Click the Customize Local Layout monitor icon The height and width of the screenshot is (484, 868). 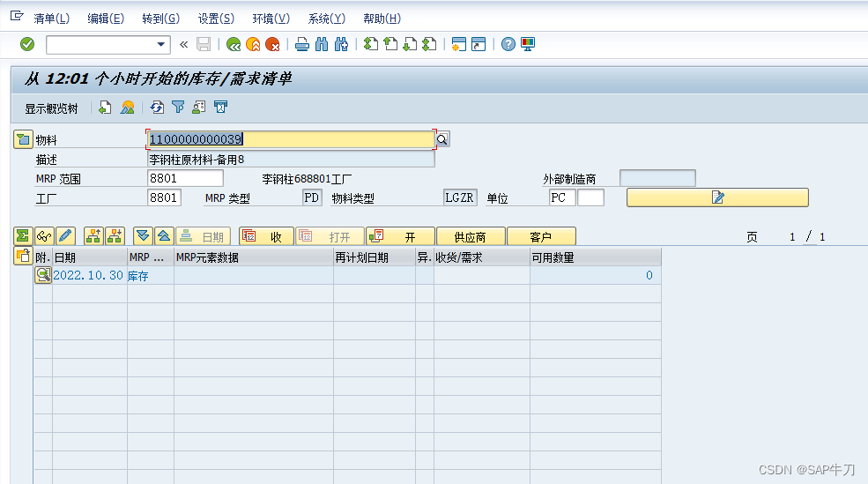point(528,44)
